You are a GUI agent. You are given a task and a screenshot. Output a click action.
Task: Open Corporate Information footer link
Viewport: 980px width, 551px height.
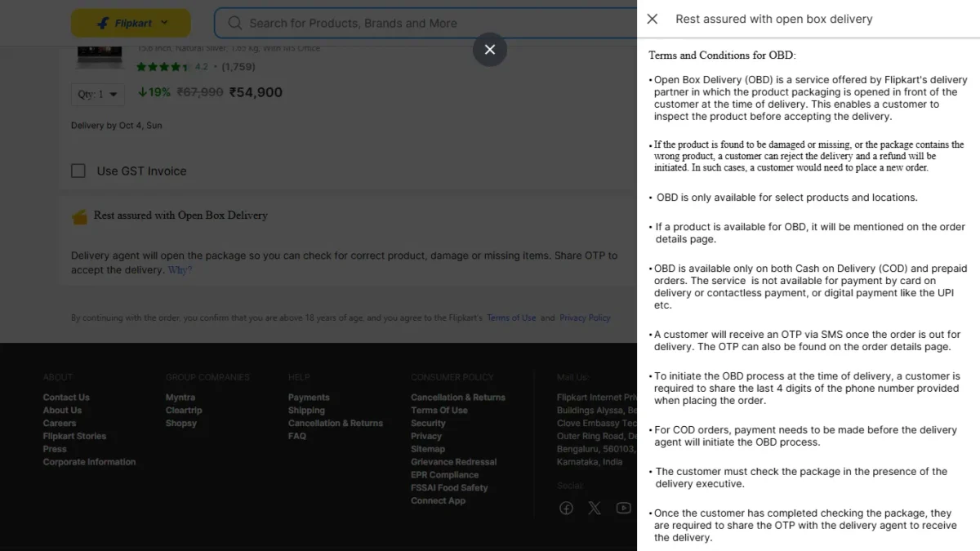[89, 462]
